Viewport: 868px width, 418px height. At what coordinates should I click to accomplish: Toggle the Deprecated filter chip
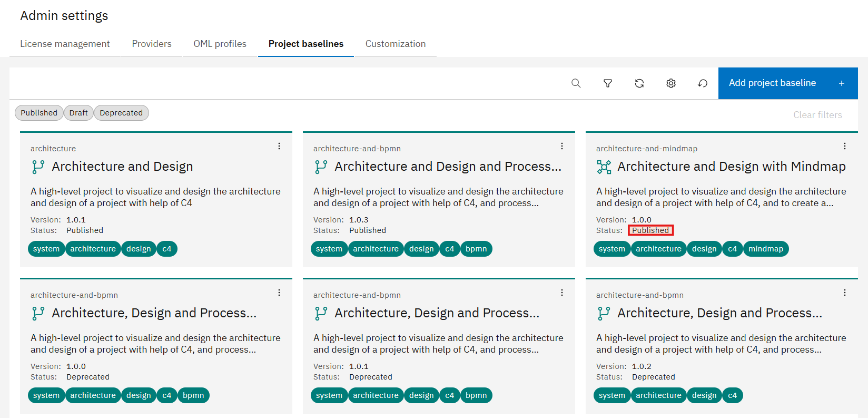(121, 113)
